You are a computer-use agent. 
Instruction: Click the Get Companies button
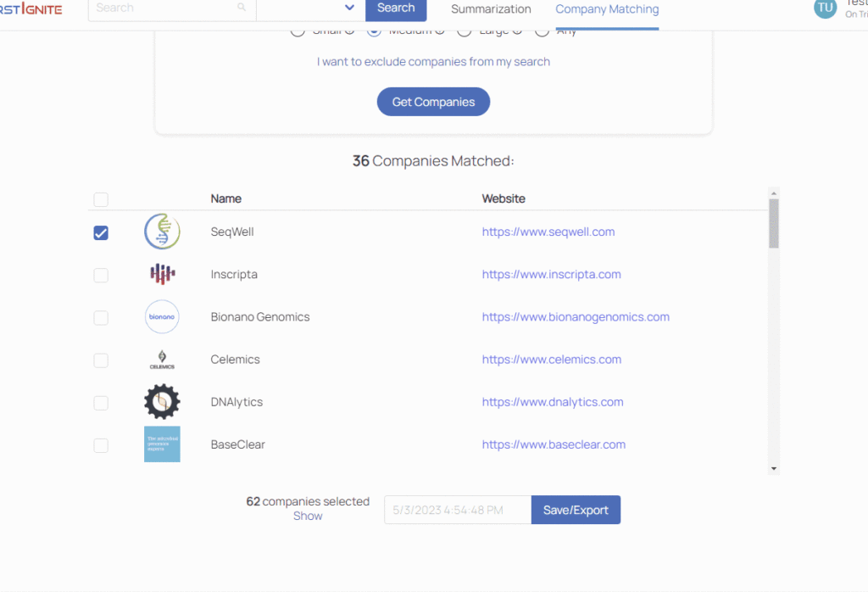[x=433, y=102]
